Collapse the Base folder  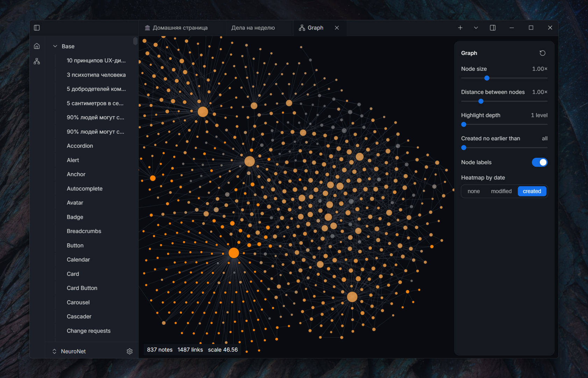pos(55,46)
